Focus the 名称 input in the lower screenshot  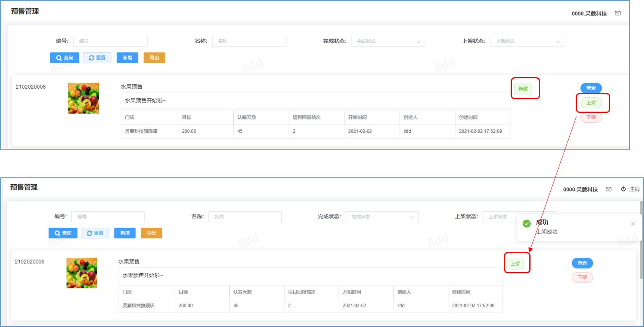pyautogui.click(x=245, y=217)
